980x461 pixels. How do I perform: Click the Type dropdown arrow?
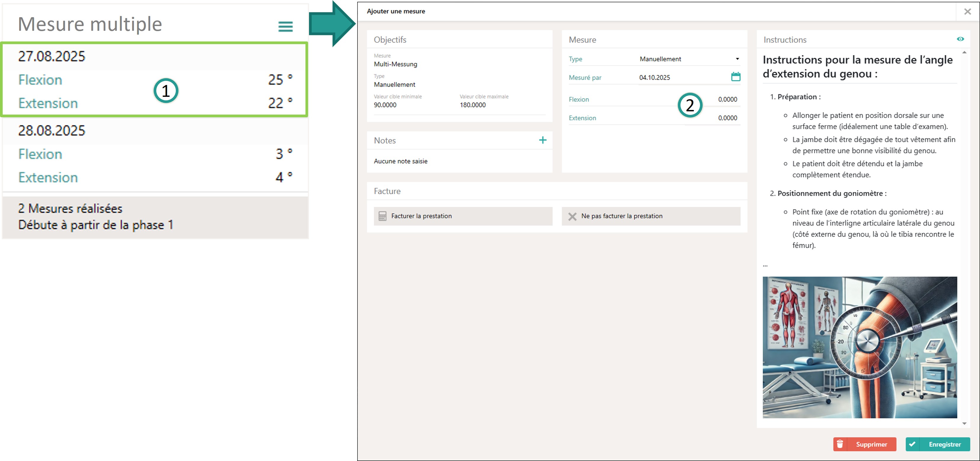point(737,59)
